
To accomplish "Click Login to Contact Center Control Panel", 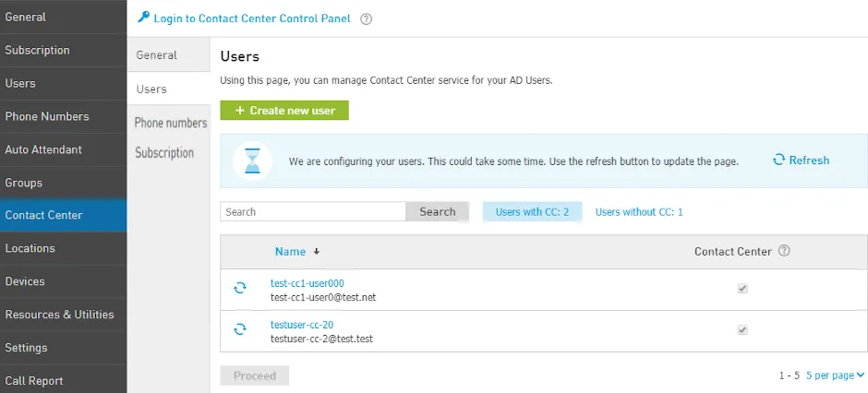I will pos(252,18).
